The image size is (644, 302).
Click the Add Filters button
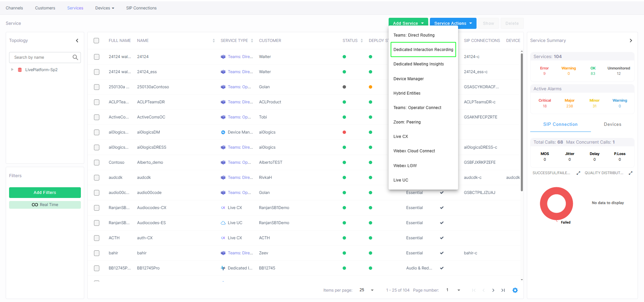coord(45,193)
